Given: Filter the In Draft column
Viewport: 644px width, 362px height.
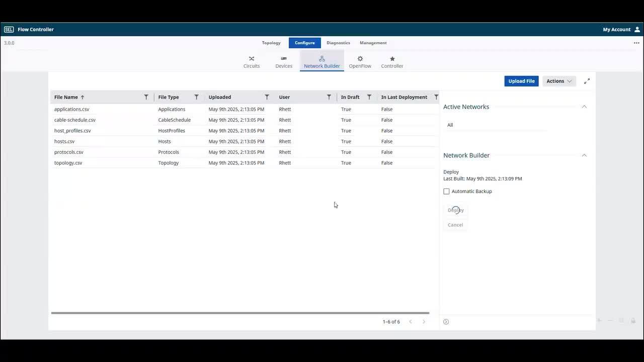Looking at the screenshot, I should pyautogui.click(x=369, y=97).
